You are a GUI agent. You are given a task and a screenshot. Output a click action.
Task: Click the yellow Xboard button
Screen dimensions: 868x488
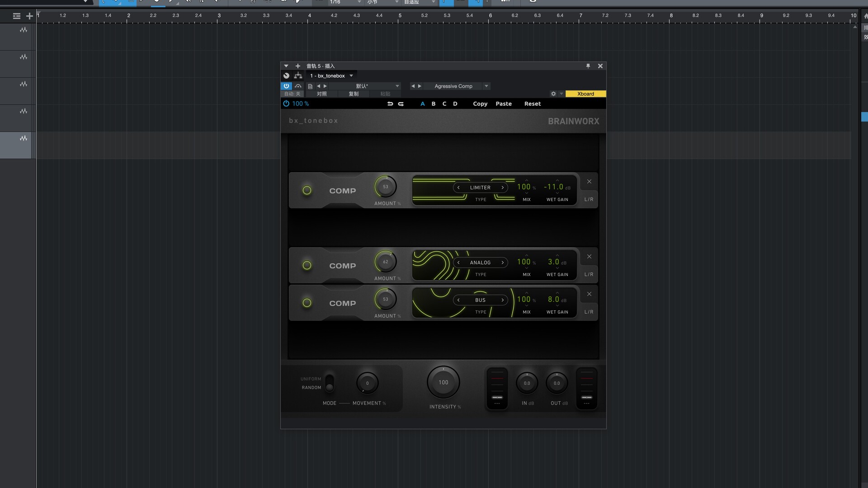coord(585,94)
